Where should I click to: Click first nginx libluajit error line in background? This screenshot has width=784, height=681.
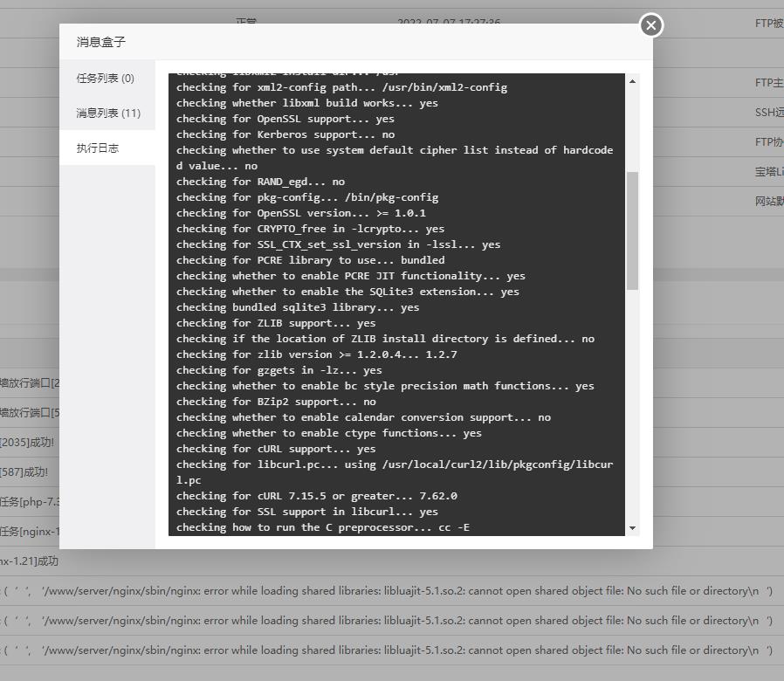(x=388, y=591)
